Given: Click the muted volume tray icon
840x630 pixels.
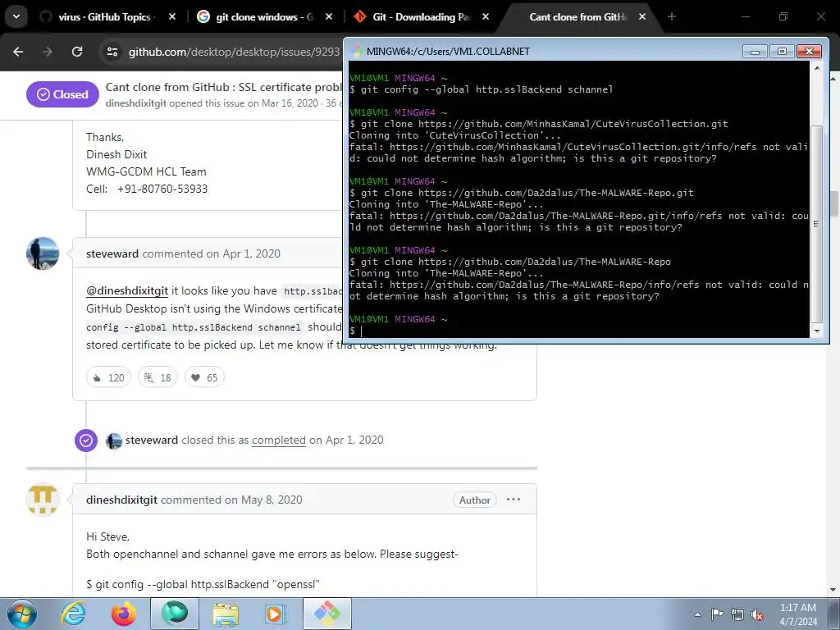Looking at the screenshot, I should click(x=757, y=614).
